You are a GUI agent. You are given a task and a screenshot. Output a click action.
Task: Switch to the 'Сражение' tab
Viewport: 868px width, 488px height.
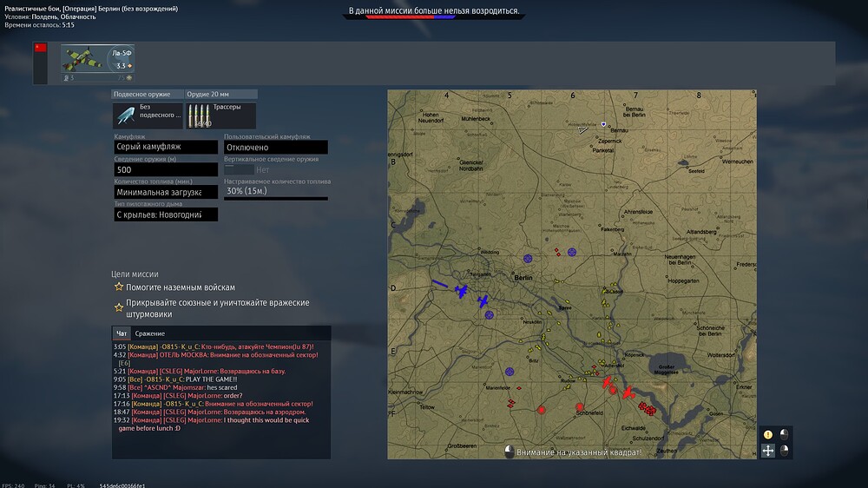coord(149,333)
